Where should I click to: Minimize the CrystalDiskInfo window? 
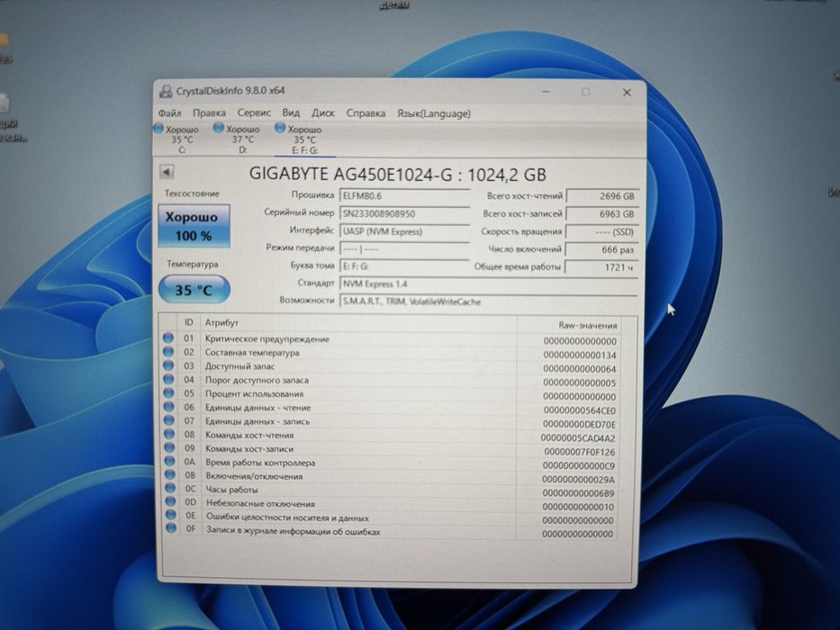pyautogui.click(x=546, y=92)
